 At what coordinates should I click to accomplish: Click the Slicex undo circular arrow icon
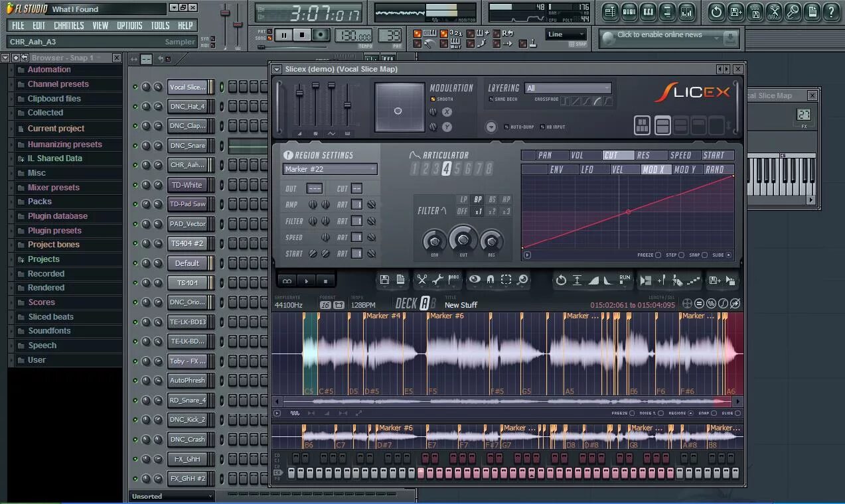(x=561, y=280)
